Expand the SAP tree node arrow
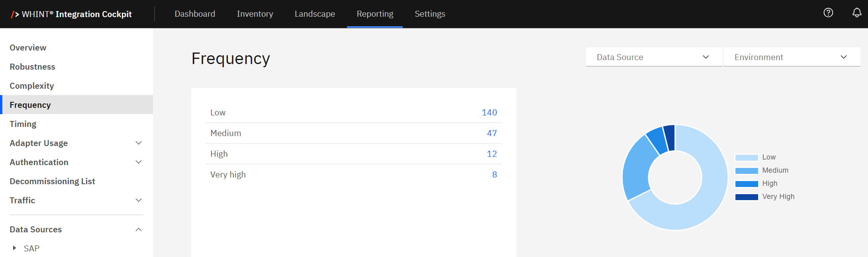This screenshot has height=257, width=868. (x=15, y=248)
